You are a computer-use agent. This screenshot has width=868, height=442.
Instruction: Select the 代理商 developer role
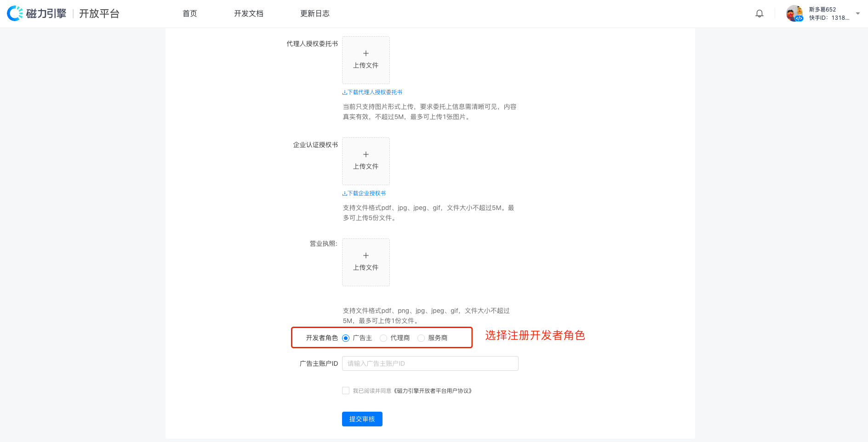pos(383,338)
